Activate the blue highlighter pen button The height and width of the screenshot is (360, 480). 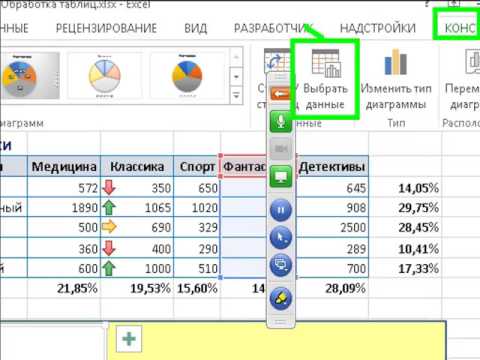pyautogui.click(x=281, y=298)
